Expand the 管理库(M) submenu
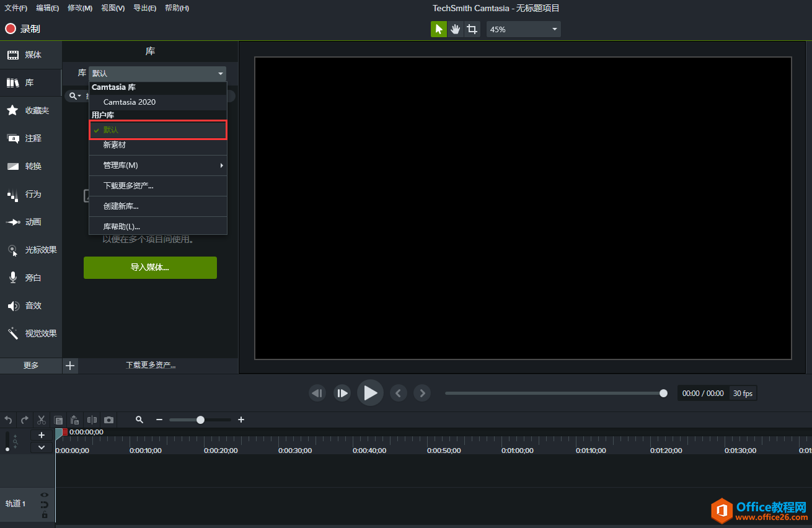This screenshot has height=528, width=812. [x=158, y=165]
